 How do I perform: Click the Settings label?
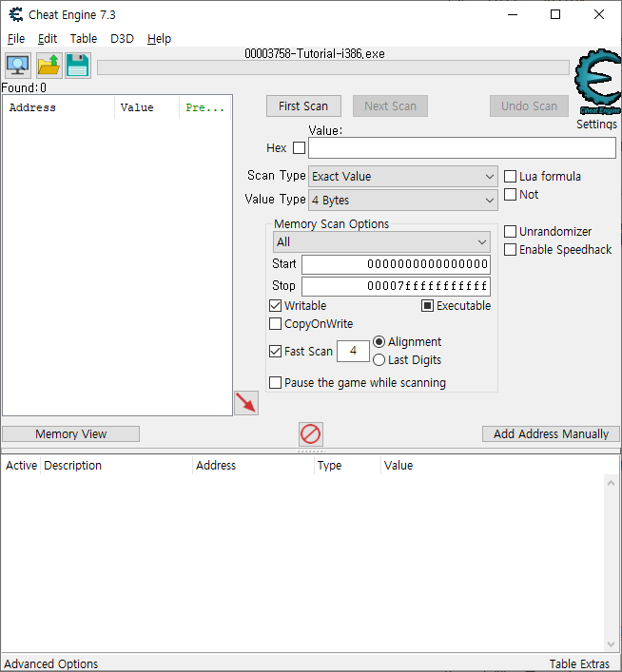pyautogui.click(x=596, y=125)
